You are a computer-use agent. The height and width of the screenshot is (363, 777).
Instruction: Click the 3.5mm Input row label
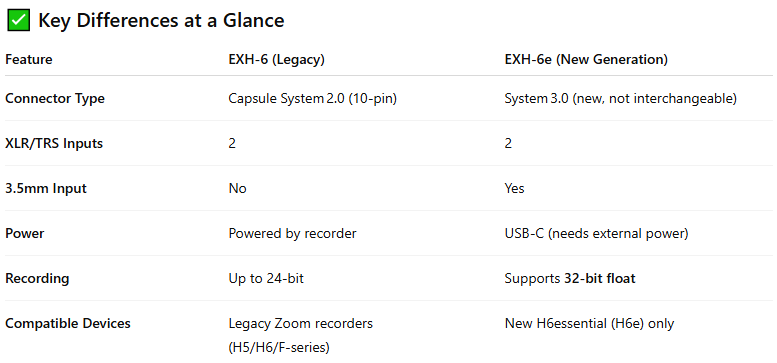46,189
